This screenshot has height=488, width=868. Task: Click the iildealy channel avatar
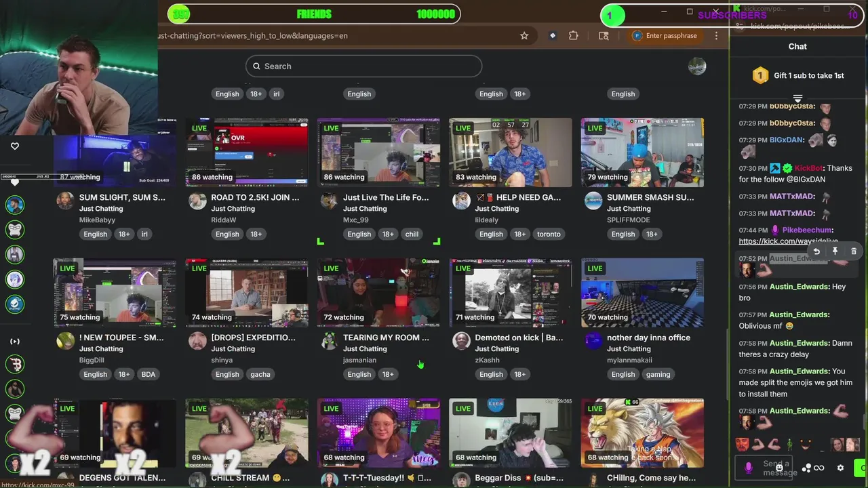461,201
